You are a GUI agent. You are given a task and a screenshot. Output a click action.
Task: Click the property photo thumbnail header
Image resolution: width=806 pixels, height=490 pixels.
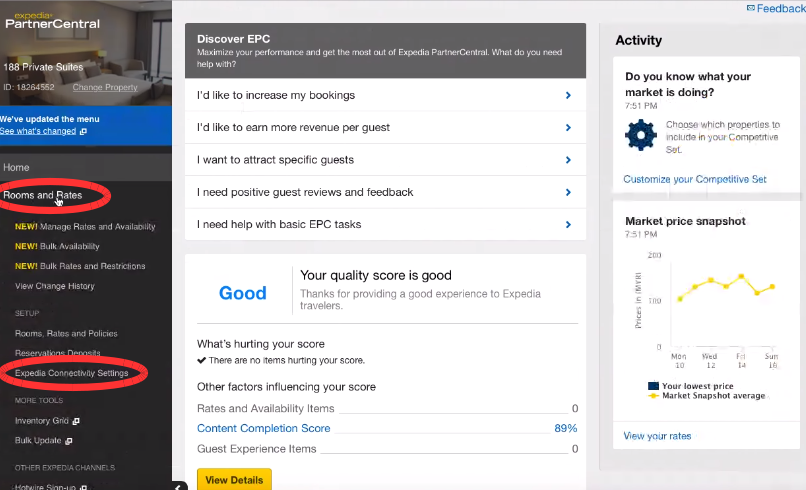point(86,52)
